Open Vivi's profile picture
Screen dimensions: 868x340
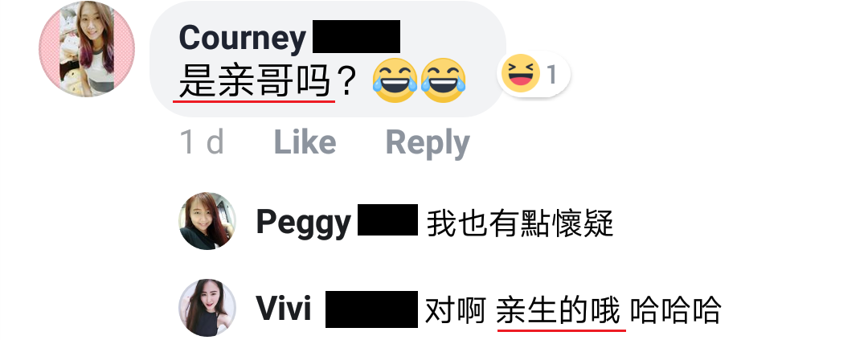pos(207,308)
